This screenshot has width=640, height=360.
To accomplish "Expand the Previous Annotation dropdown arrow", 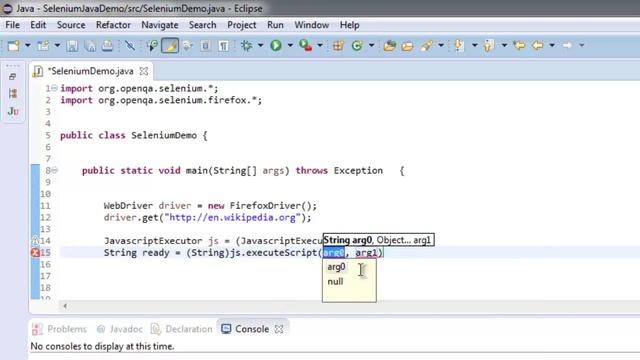I will click(504, 45).
